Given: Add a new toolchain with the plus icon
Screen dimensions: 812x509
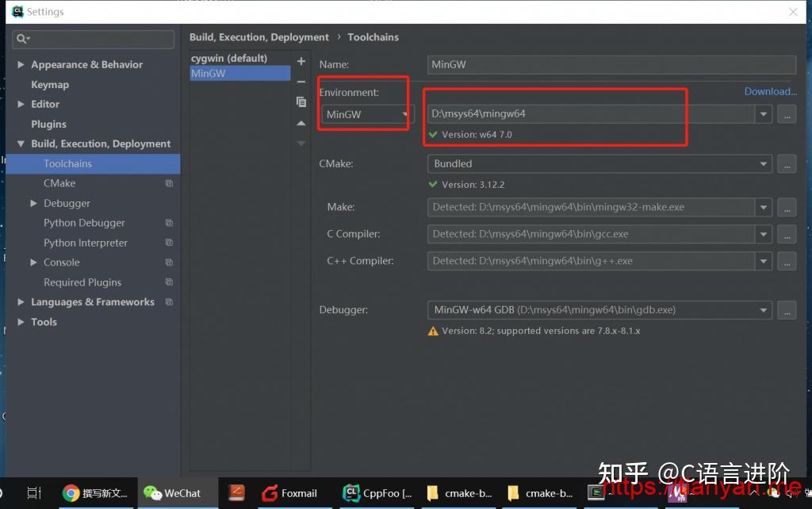Looking at the screenshot, I should pos(301,60).
